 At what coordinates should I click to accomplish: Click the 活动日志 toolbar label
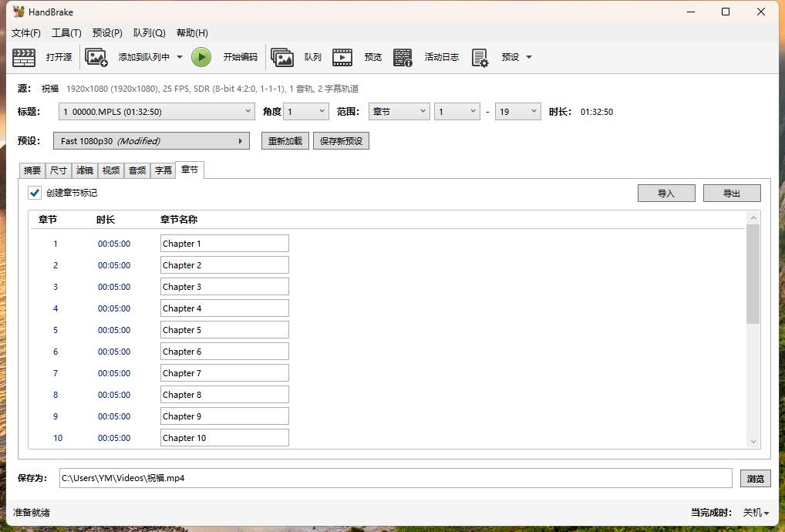442,57
